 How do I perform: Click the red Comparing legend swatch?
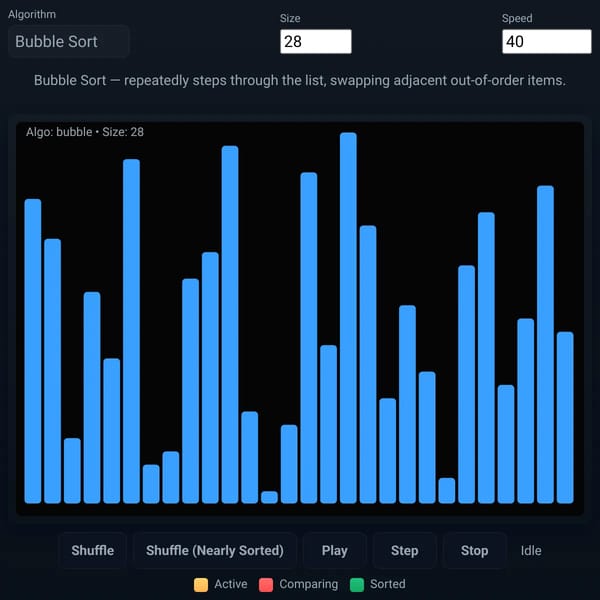click(266, 585)
